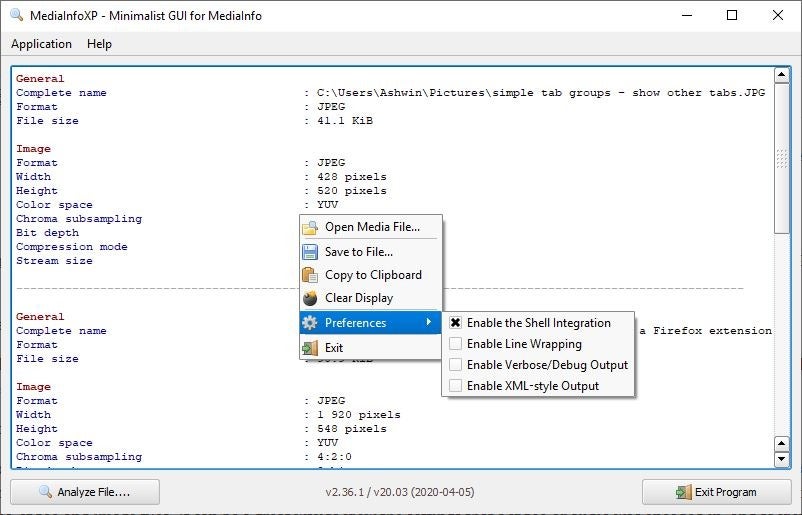
Task: Expand the Preferences submenu arrow
Action: coord(429,323)
